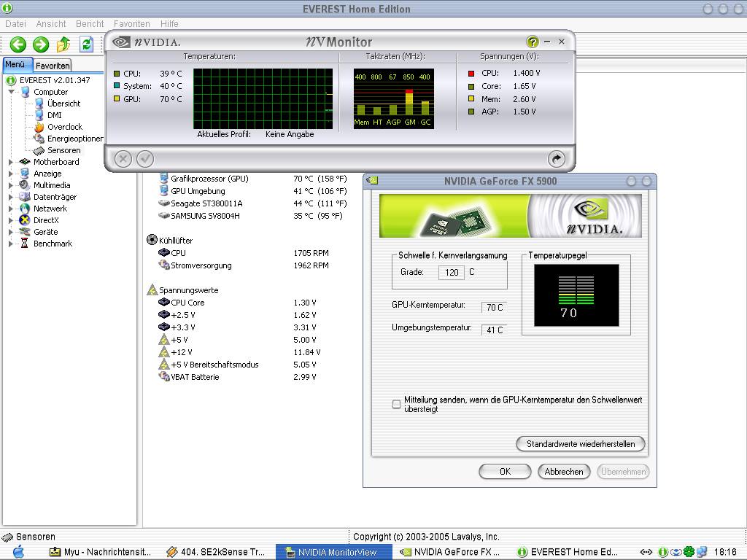The image size is (747, 560).
Task: Click the CPU fan value 1705 RPM
Action: point(311,253)
